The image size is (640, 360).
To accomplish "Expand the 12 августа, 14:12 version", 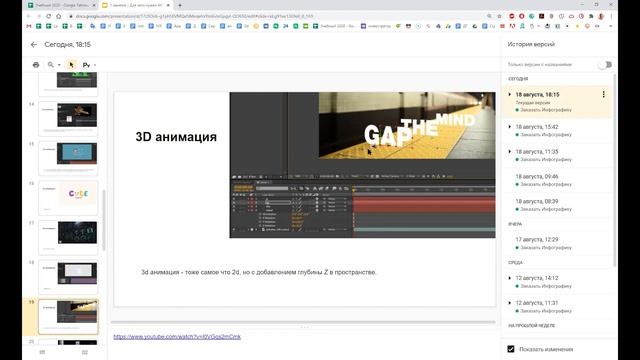I will (x=509, y=278).
